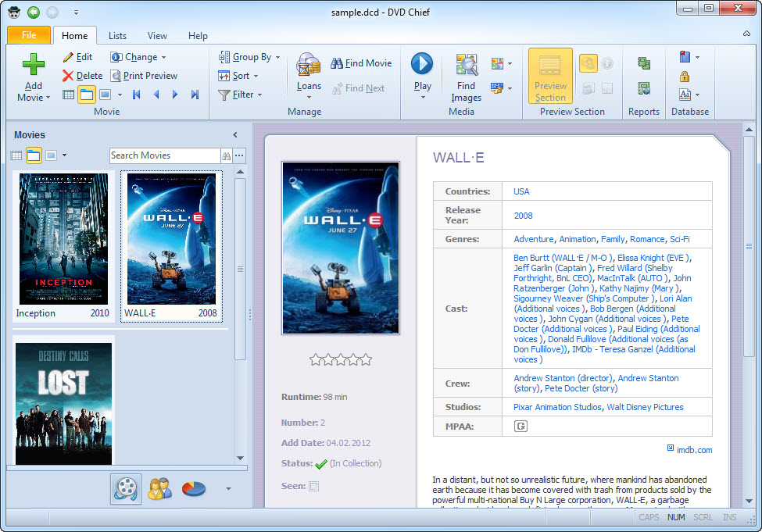The height and width of the screenshot is (532, 762).
Task: Open the People view icon in bottom panel
Action: tap(159, 489)
